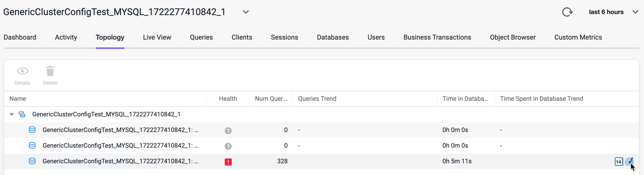
Task: Go to the Sessions tab
Action: 284,37
